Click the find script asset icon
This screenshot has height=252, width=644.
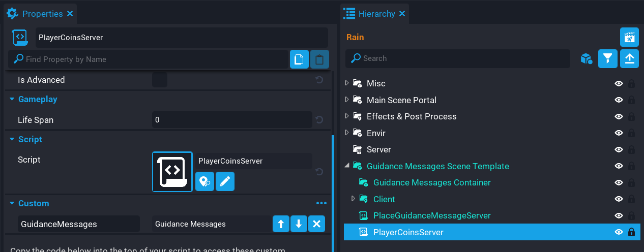pyautogui.click(x=204, y=181)
